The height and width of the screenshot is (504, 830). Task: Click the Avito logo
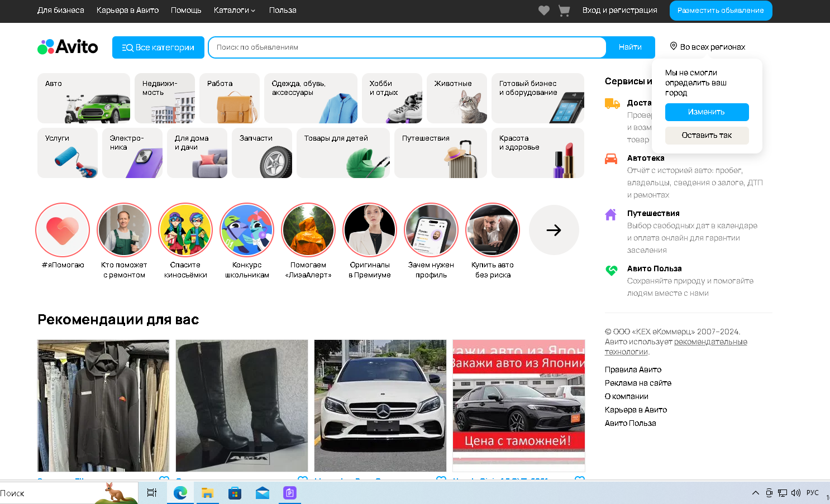68,47
